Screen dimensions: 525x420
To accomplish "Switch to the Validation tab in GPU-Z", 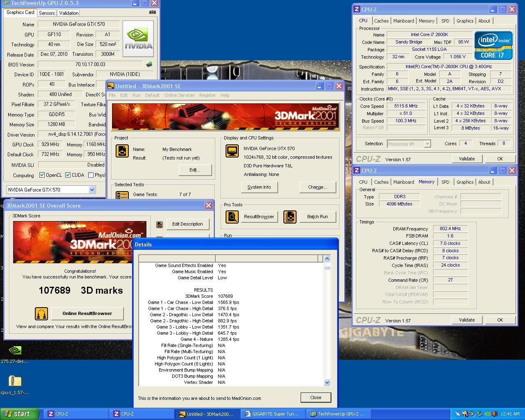I will (69, 13).
